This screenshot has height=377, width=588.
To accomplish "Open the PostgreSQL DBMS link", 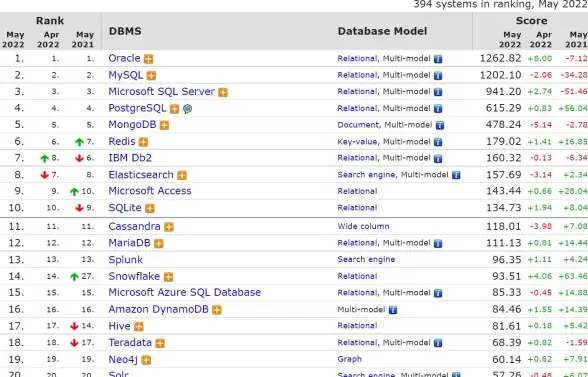I will coord(137,108).
